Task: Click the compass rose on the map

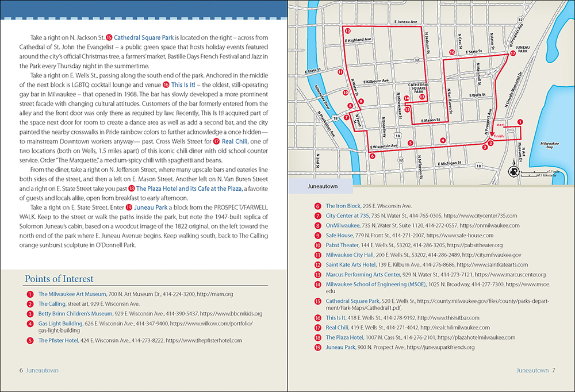Action: pyautogui.click(x=513, y=171)
